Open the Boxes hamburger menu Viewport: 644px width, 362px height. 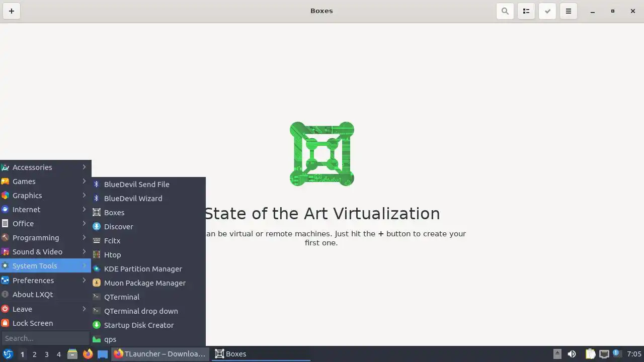(x=569, y=11)
